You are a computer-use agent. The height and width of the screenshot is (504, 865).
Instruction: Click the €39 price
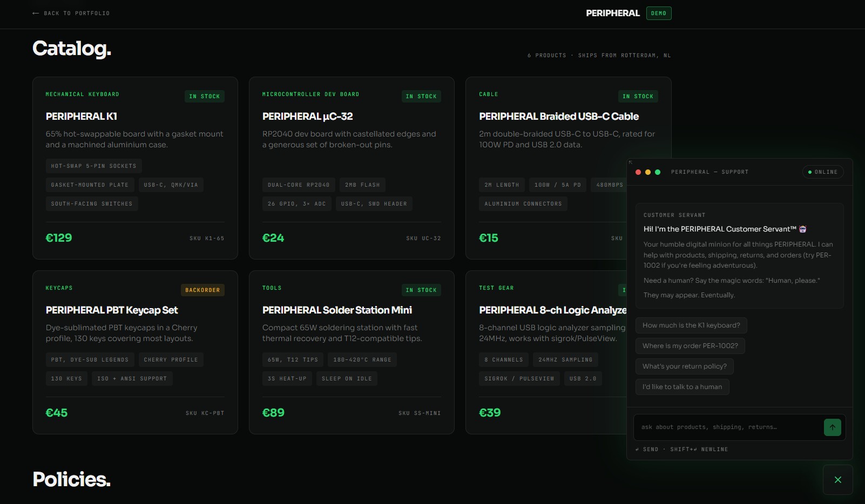tap(490, 413)
